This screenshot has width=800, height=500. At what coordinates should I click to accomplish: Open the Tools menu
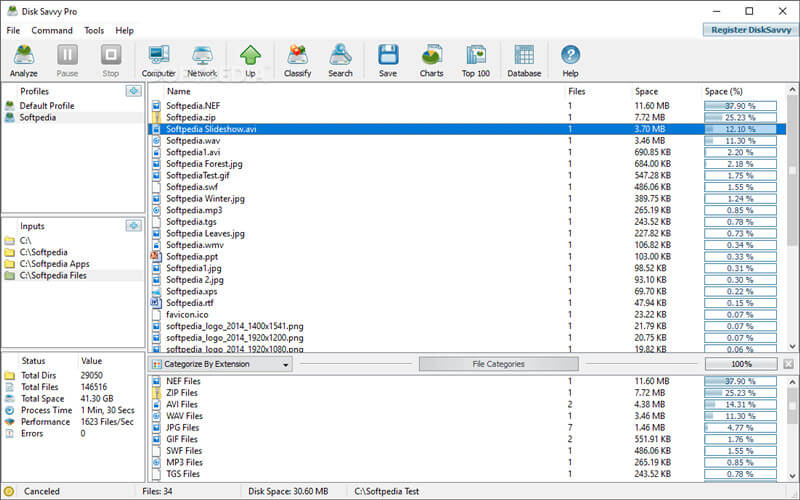coord(94,31)
